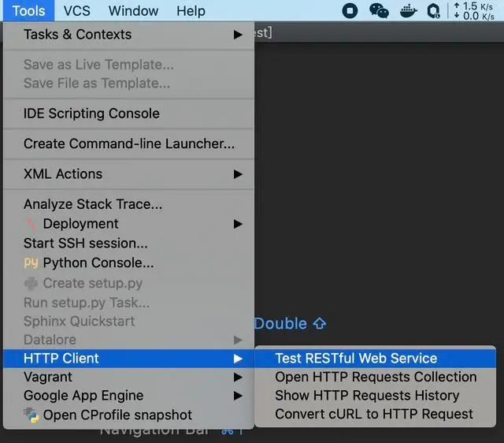This screenshot has height=443, width=504.
Task: Choose Analyze Stack Trace...
Action: point(128,204)
